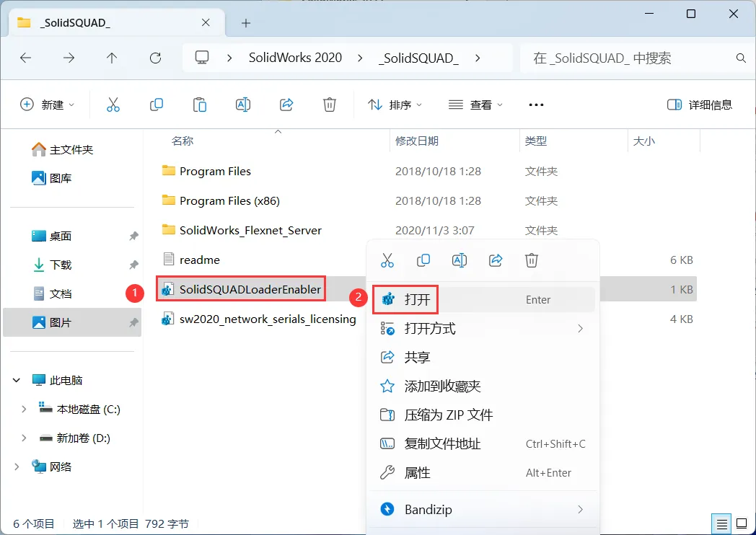756x535 pixels.
Task: Click toolbar Cut scissors icon
Action: pos(113,105)
